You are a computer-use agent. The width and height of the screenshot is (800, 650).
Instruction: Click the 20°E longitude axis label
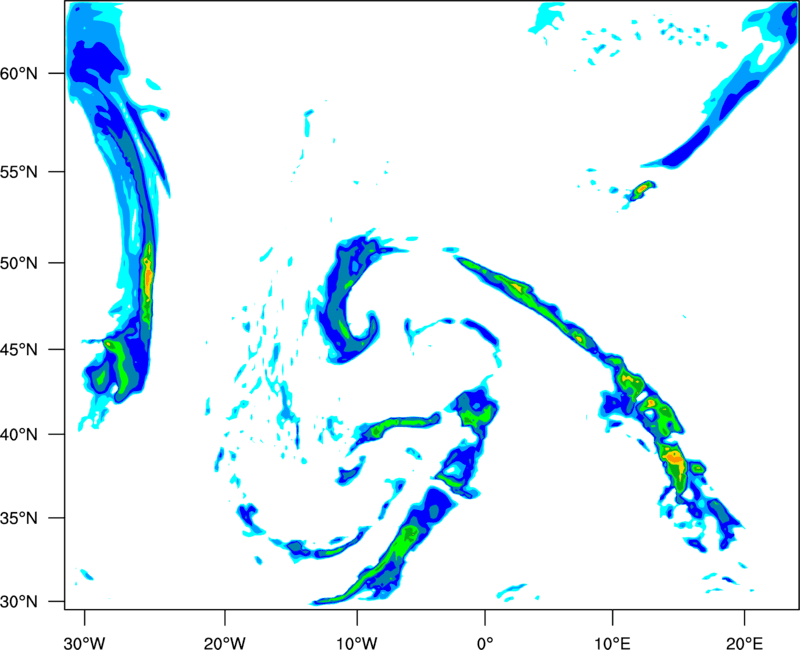(x=745, y=643)
